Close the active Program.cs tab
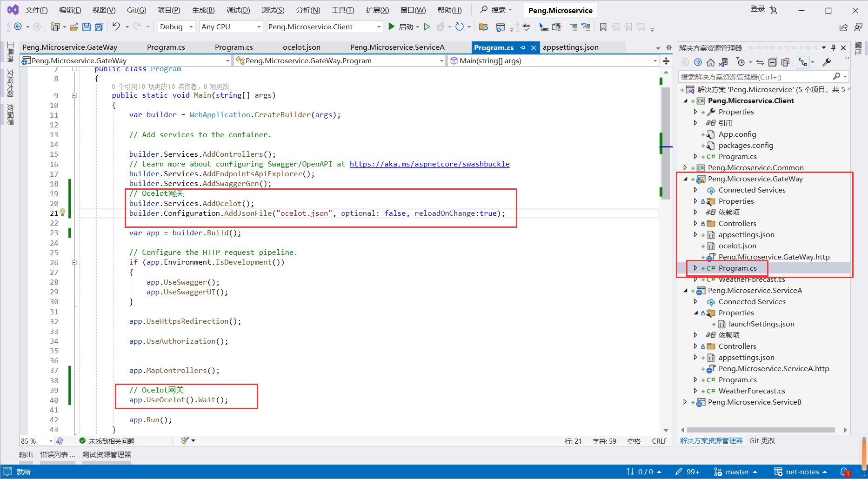The width and height of the screenshot is (868, 479). (534, 47)
